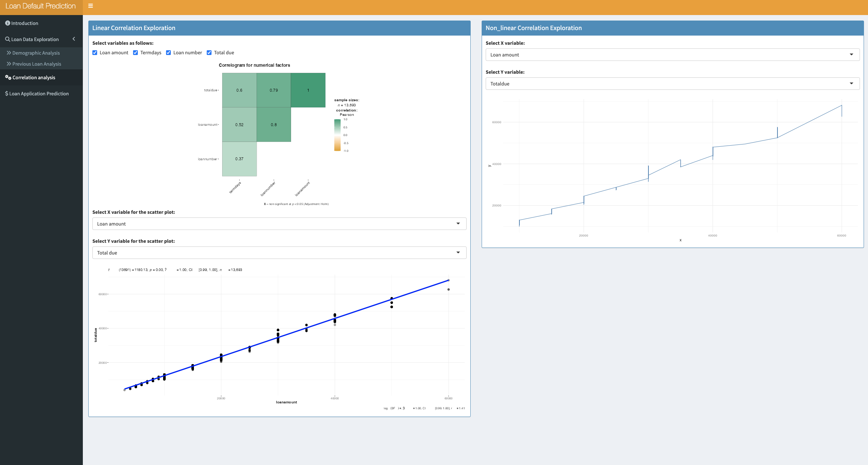Open the scatter plot Y variable dropdown
This screenshot has height=465, width=868.
(279, 253)
